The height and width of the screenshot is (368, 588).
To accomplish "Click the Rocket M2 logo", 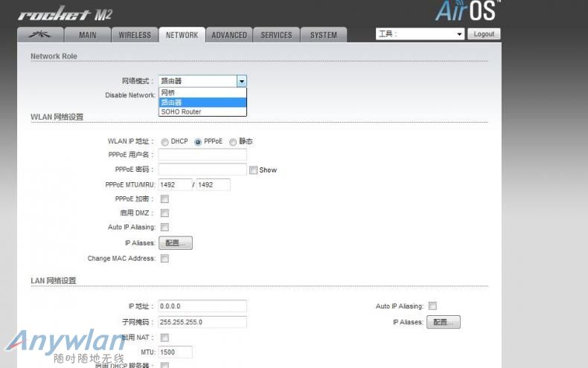I will pos(65,14).
